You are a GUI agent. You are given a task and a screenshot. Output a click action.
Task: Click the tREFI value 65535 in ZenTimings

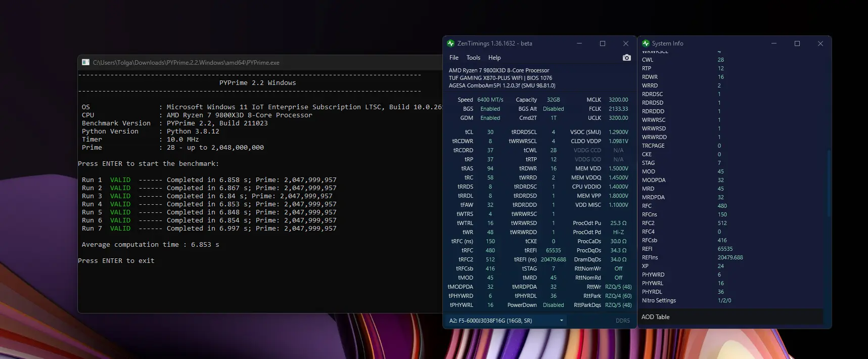[x=554, y=250]
